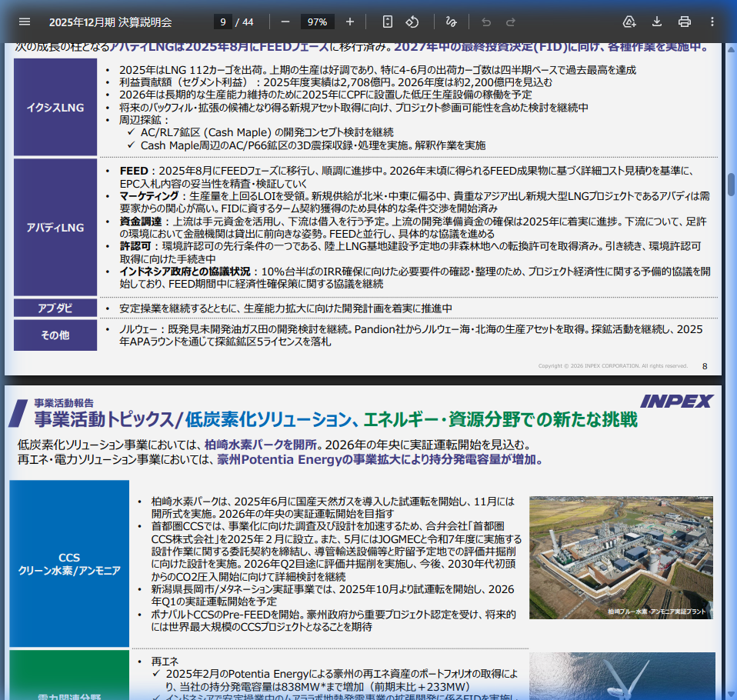The height and width of the screenshot is (700, 737).
Task: Click the イクシスLNG section label
Action: (55, 107)
